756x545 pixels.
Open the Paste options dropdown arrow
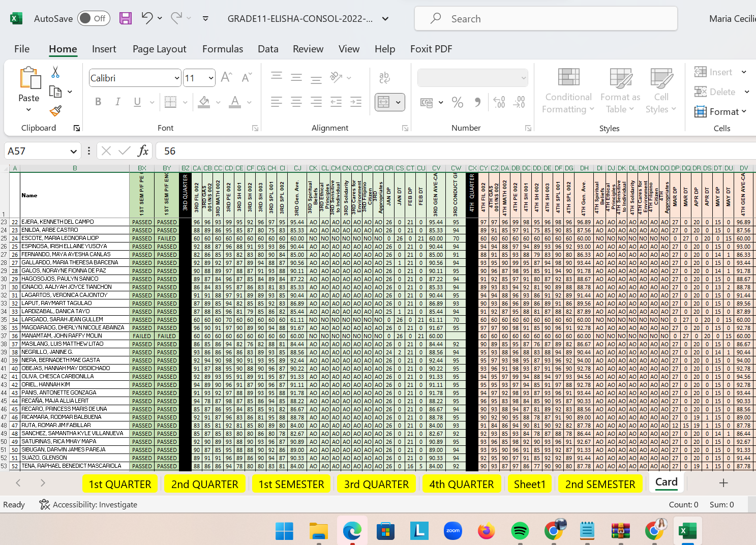28,109
